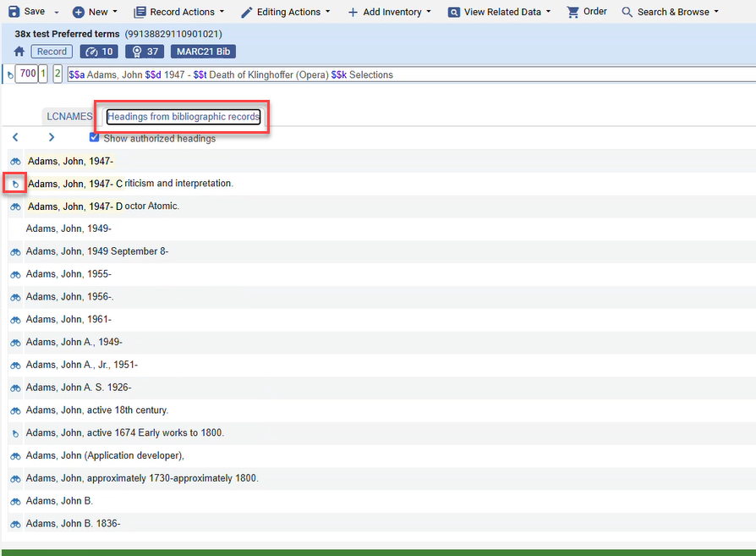756x556 pixels.
Task: Click the Add Inventory plus icon
Action: point(353,12)
